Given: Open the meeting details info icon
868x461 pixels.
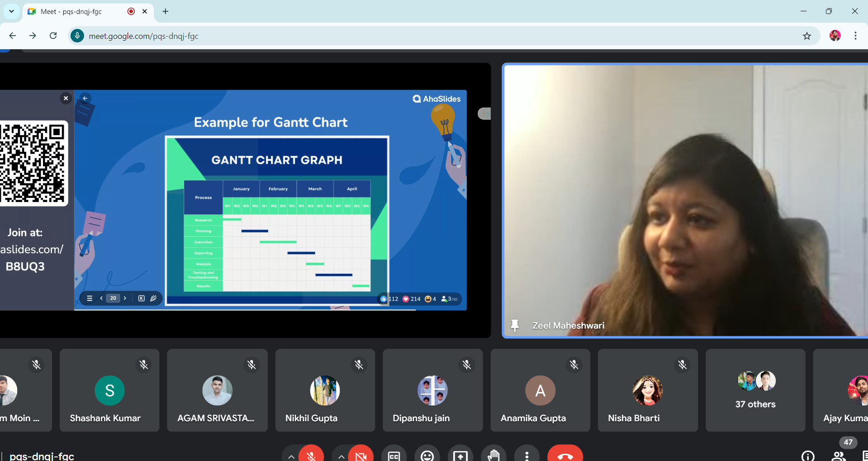Looking at the screenshot, I should tap(808, 456).
